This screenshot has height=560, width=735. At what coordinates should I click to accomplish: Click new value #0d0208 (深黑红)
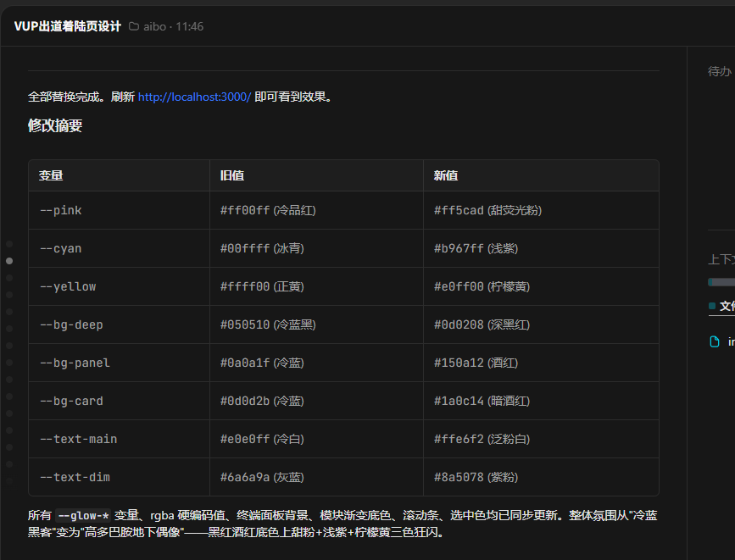(x=482, y=324)
